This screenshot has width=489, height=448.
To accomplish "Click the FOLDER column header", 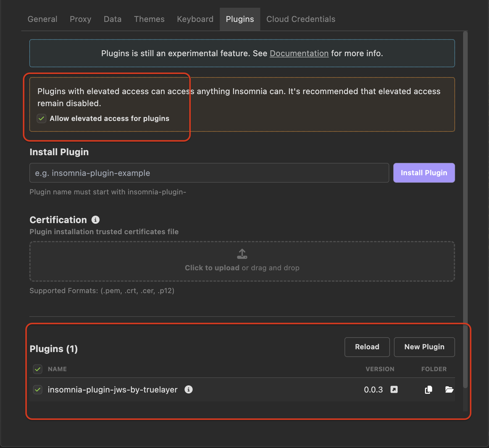I will 434,369.
